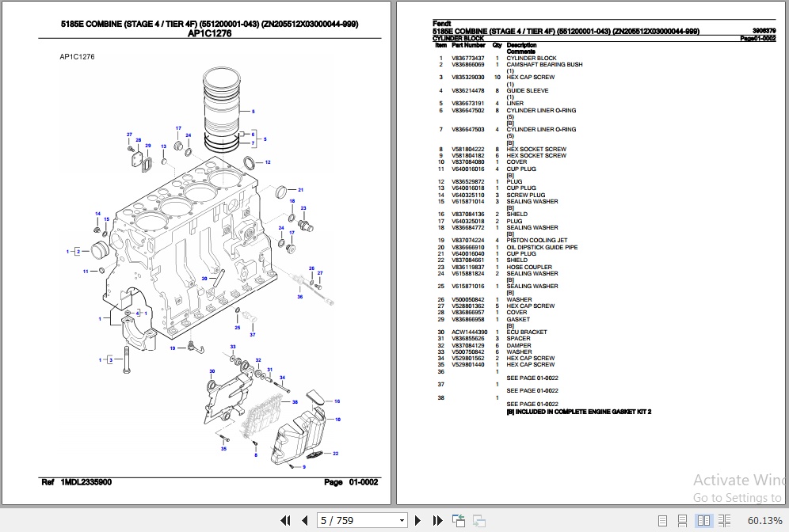Click the 60.13% zoom level

coord(765,520)
